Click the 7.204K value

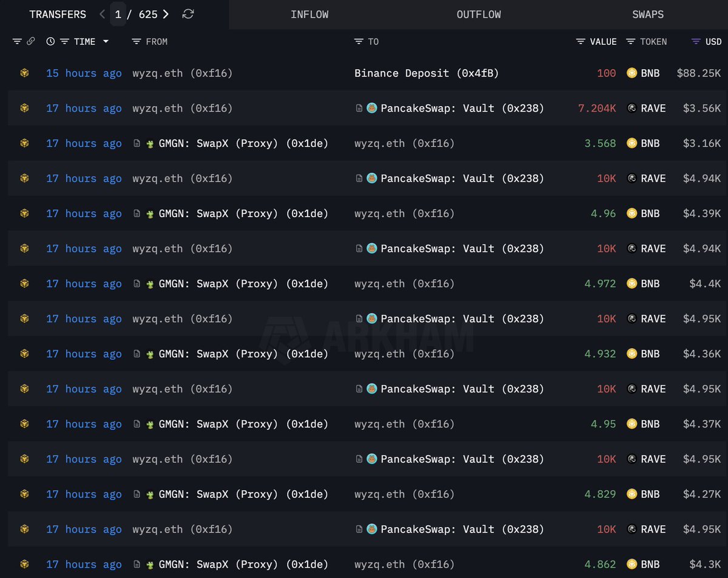tap(597, 109)
